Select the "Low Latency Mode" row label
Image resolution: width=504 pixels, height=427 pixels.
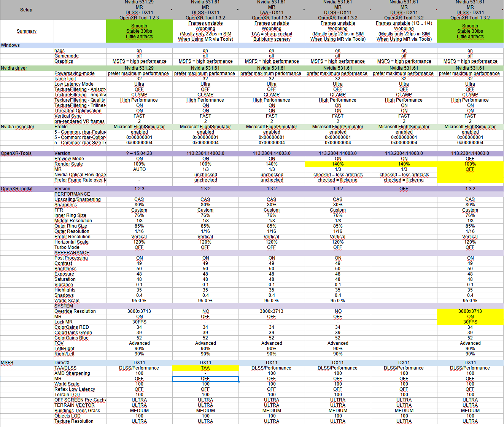tap(74, 84)
